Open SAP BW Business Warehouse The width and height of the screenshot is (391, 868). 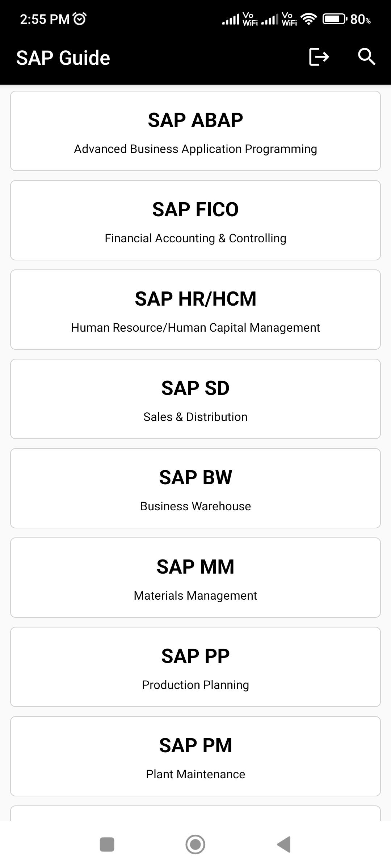(195, 488)
